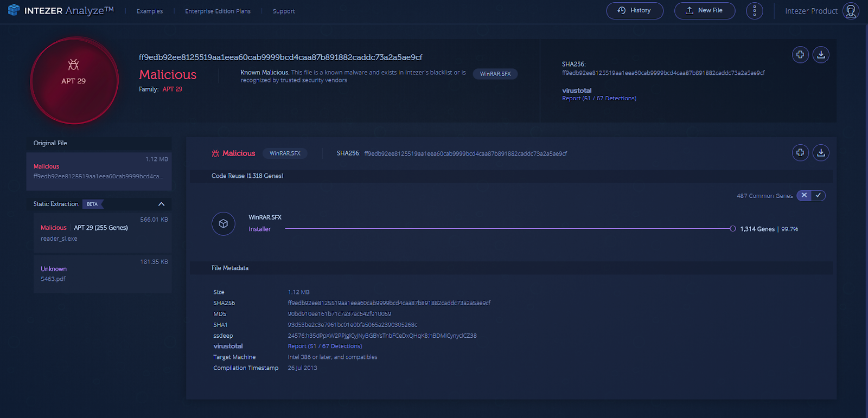This screenshot has width=868, height=418.
Task: Click the Intezer Analyze logo
Action: pos(61,10)
